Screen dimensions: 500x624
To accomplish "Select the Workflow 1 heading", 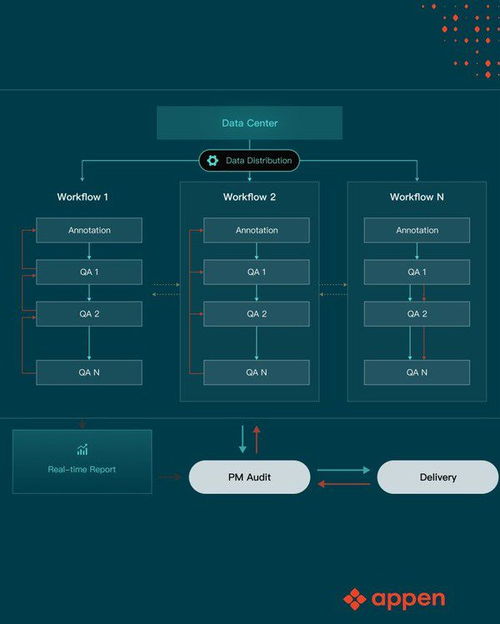I will [82, 197].
